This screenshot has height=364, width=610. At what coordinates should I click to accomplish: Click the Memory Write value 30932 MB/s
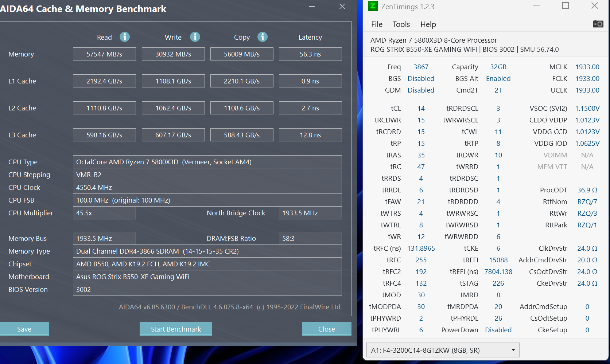[x=173, y=54]
